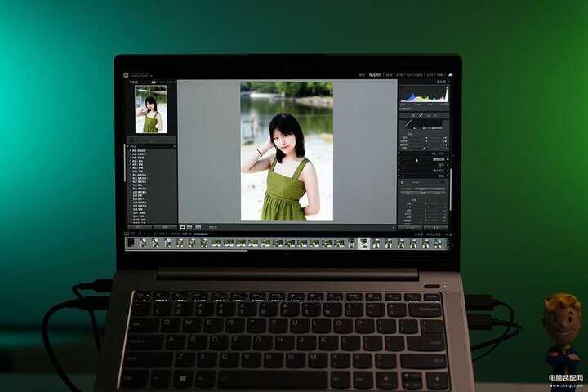The width and height of the screenshot is (588, 392).
Task: Open the toolbar options arrow below the photo
Action: point(394,227)
